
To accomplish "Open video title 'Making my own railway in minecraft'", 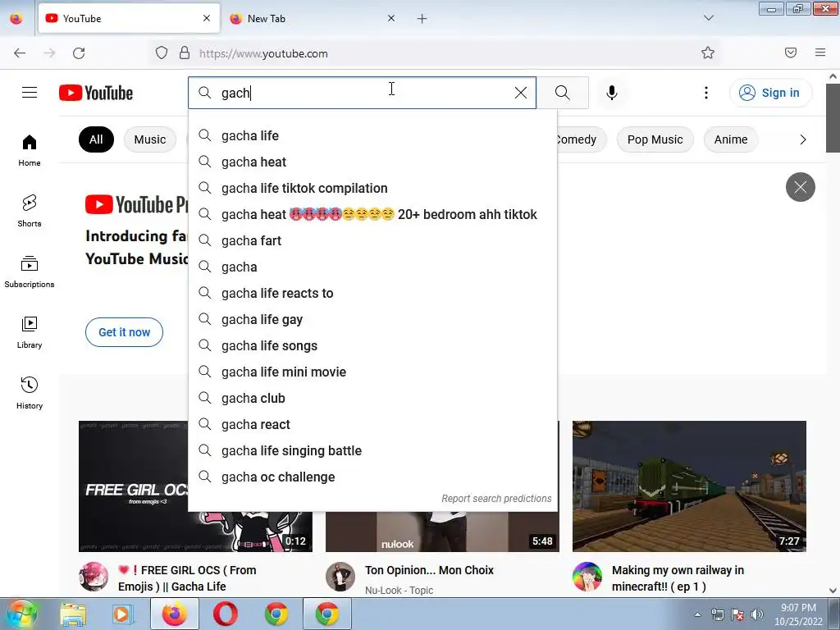I will (x=678, y=578).
